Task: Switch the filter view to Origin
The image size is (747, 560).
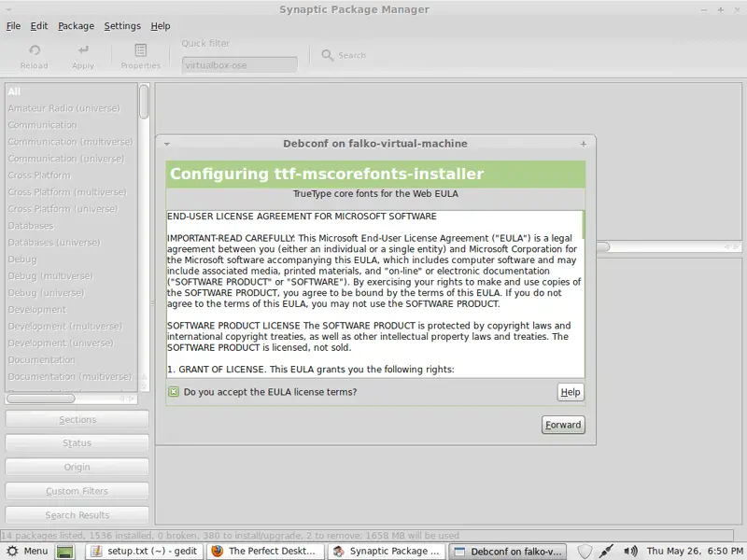Action: 78,468
